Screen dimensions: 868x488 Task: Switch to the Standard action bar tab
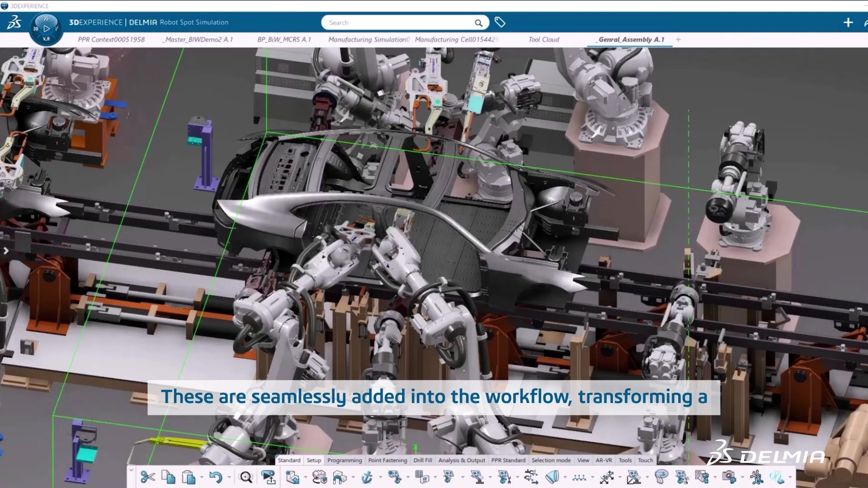tap(289, 460)
